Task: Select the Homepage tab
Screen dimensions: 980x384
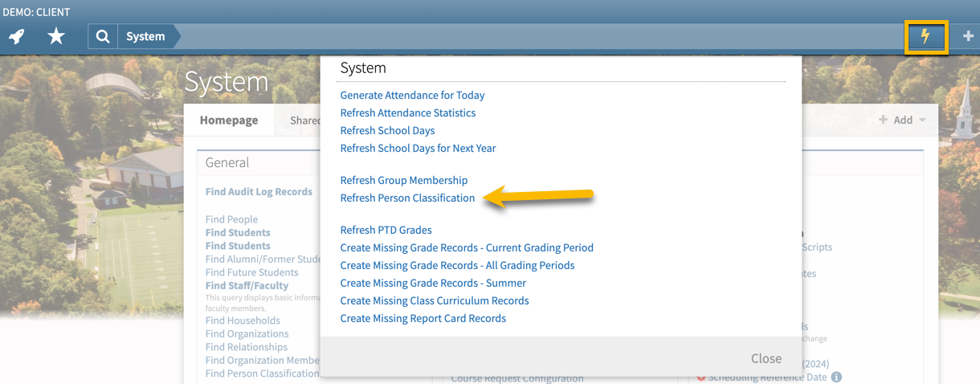Action: [x=229, y=120]
